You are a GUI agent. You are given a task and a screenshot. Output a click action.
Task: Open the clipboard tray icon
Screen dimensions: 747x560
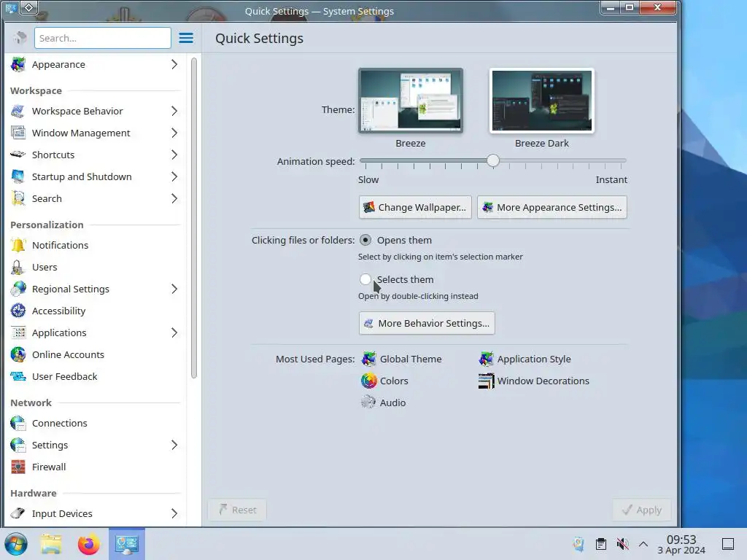pyautogui.click(x=601, y=544)
